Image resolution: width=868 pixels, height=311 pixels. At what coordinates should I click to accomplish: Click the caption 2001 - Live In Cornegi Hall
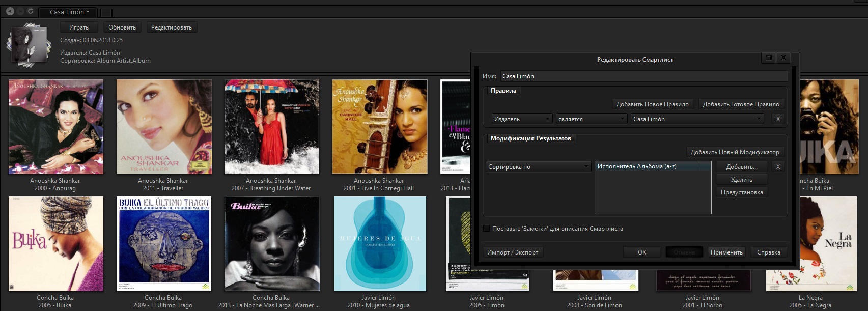coord(379,188)
